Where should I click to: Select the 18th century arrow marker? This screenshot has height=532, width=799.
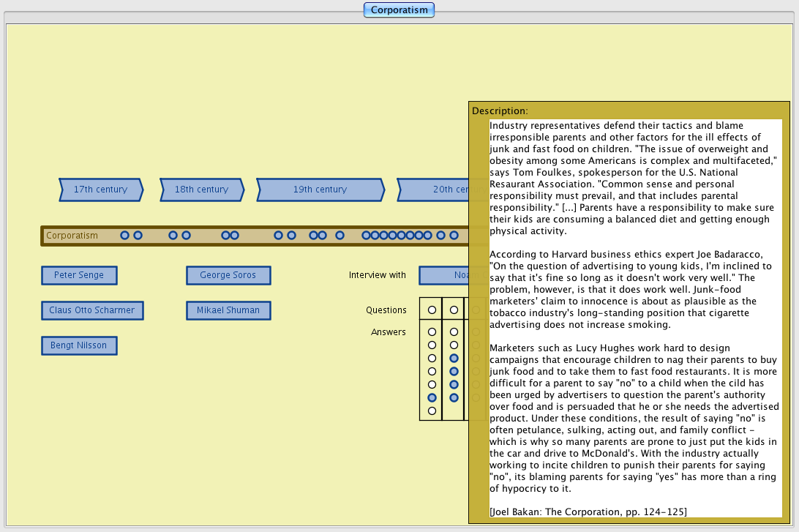tap(201, 190)
